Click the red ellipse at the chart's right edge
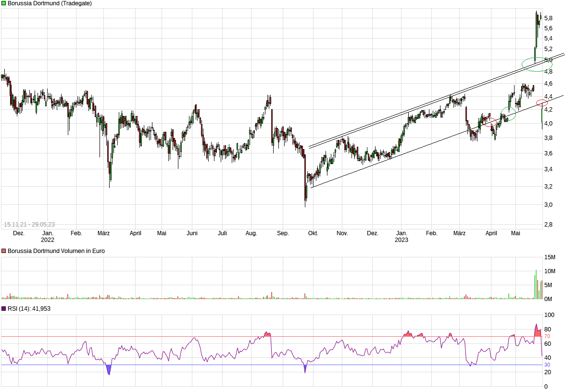 coord(542,103)
